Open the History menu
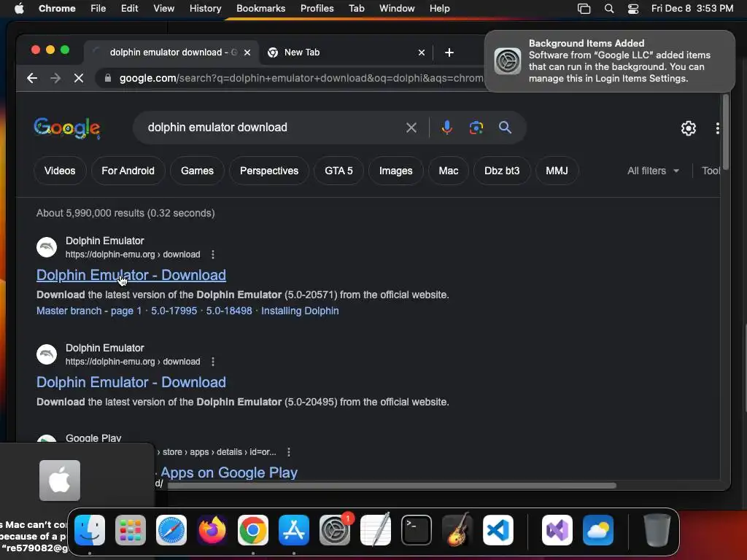747x560 pixels. click(x=205, y=9)
